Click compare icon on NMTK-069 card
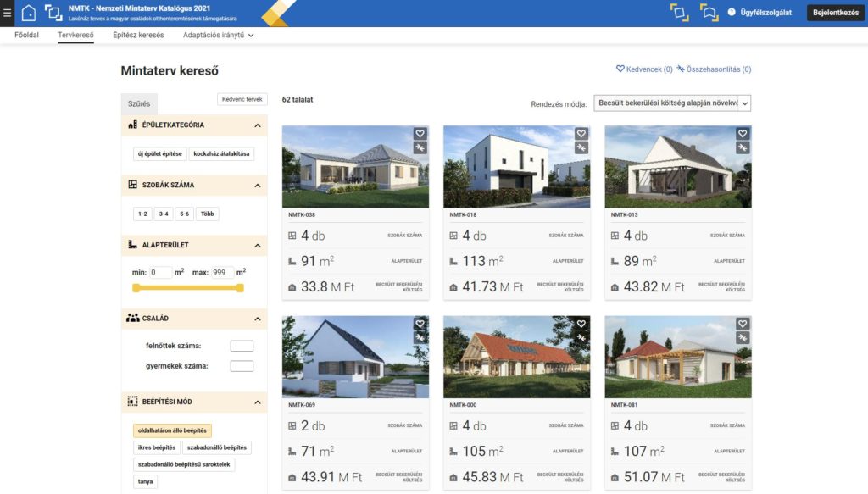The image size is (868, 494). (x=420, y=337)
